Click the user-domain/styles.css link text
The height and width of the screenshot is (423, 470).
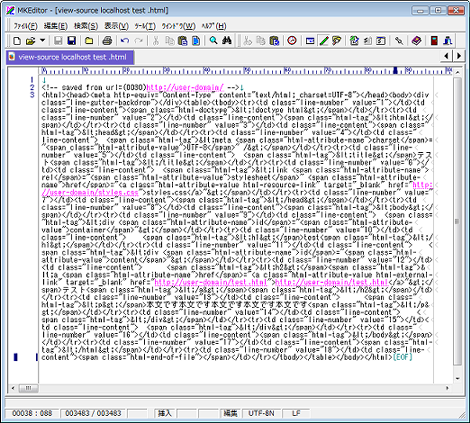coord(90,193)
